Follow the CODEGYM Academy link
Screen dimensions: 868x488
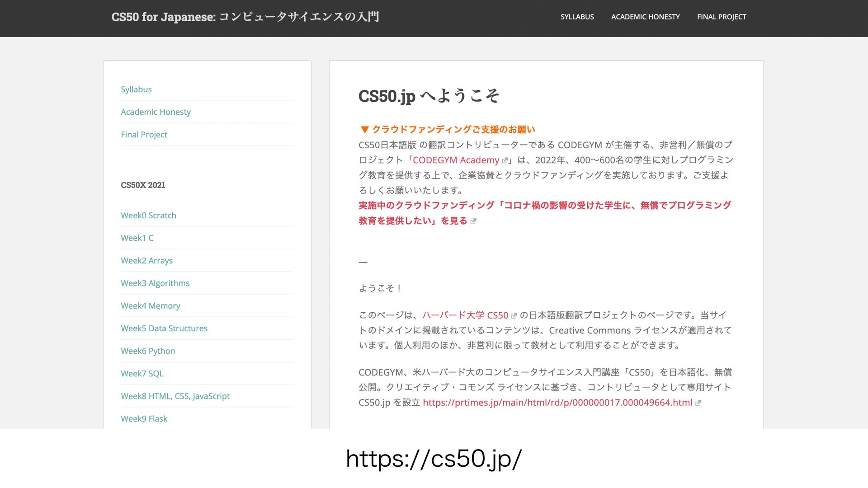tap(456, 160)
